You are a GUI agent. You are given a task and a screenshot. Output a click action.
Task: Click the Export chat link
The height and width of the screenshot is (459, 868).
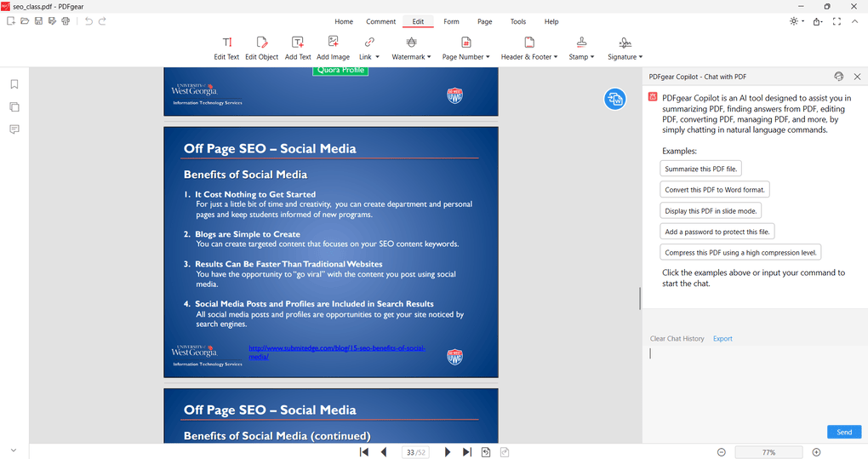point(722,339)
